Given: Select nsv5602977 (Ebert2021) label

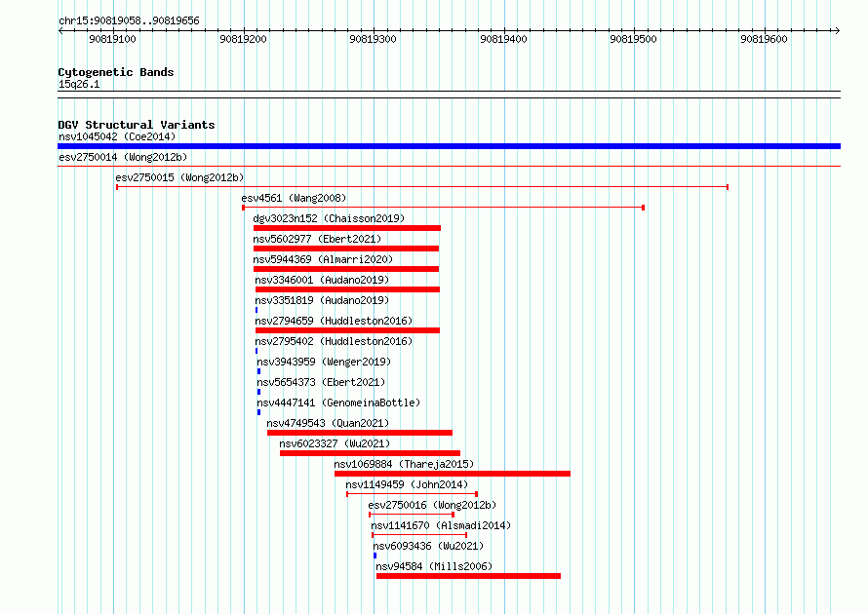Looking at the screenshot, I should (317, 239).
